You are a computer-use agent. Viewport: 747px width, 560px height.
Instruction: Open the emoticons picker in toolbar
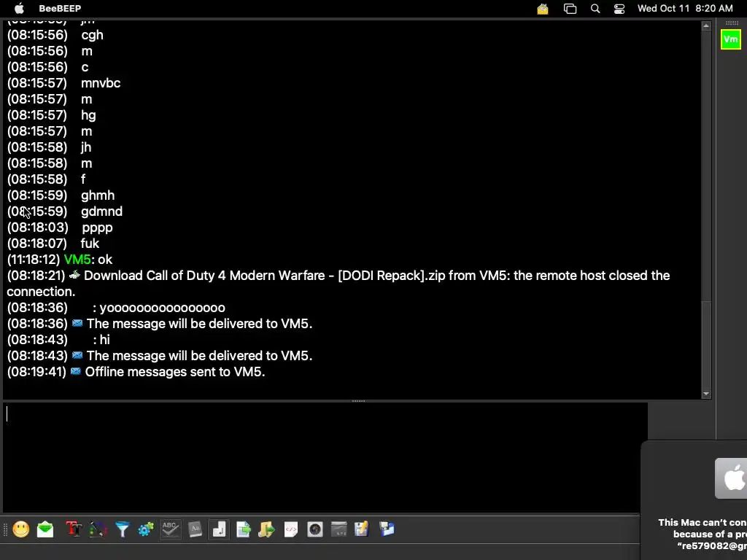21,529
